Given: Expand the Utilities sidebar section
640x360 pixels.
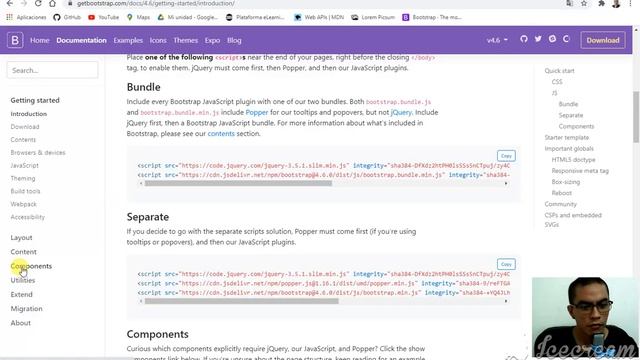Looking at the screenshot, I should (x=23, y=280).
